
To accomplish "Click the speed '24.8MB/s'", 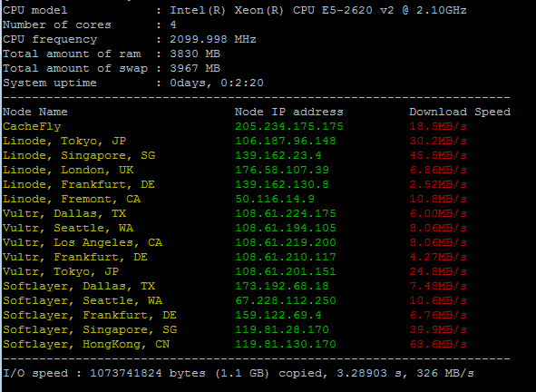I will pyautogui.click(x=438, y=272).
